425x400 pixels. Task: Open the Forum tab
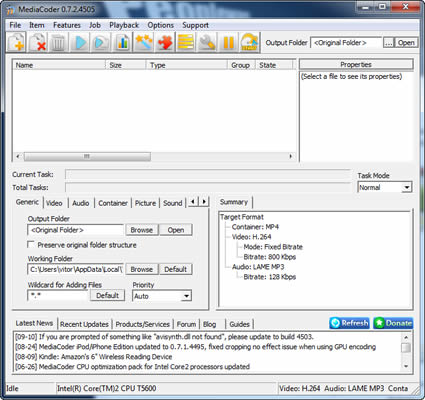click(186, 324)
